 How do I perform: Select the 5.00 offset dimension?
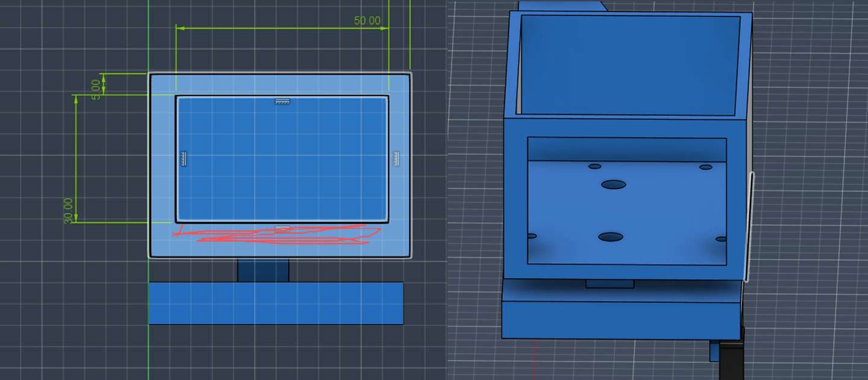(x=96, y=90)
